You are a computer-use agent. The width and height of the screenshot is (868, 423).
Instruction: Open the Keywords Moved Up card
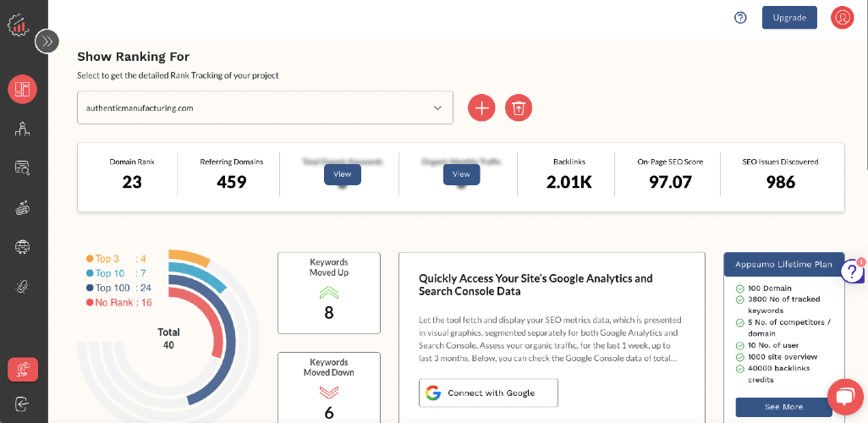[329, 293]
